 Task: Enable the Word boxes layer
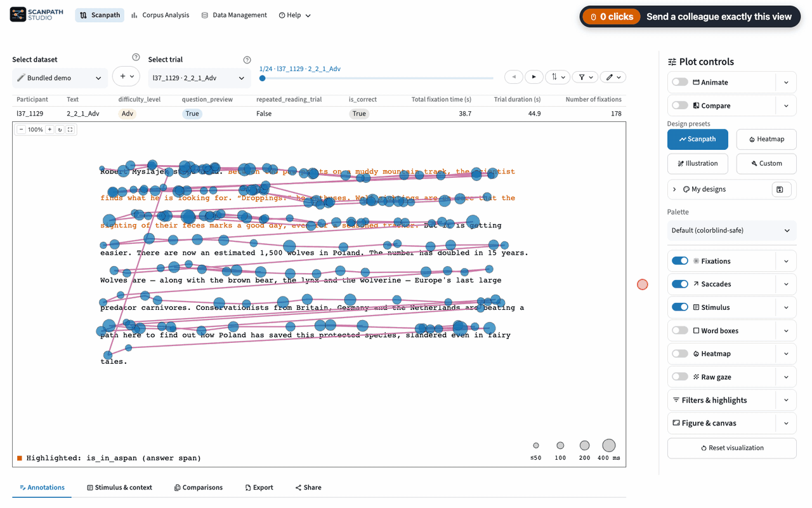coord(680,330)
